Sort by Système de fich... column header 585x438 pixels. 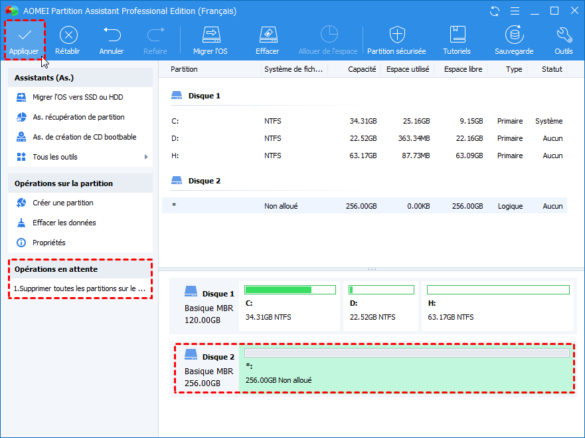coord(294,69)
